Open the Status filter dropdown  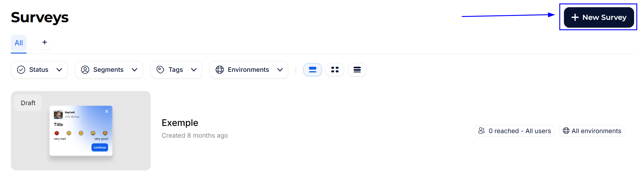(x=39, y=70)
